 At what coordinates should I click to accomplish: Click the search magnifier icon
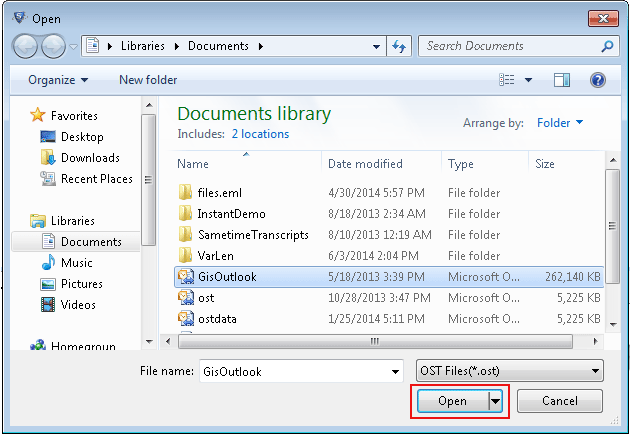click(607, 46)
